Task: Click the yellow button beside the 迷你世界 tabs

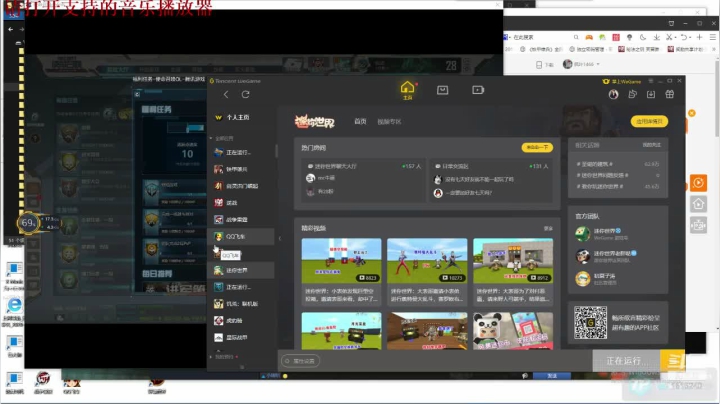Action: 649,121
